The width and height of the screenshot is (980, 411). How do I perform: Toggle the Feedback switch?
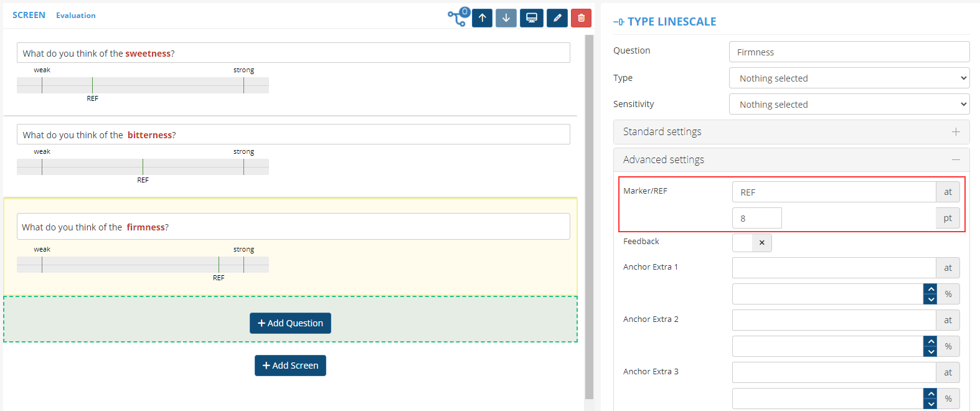(752, 243)
